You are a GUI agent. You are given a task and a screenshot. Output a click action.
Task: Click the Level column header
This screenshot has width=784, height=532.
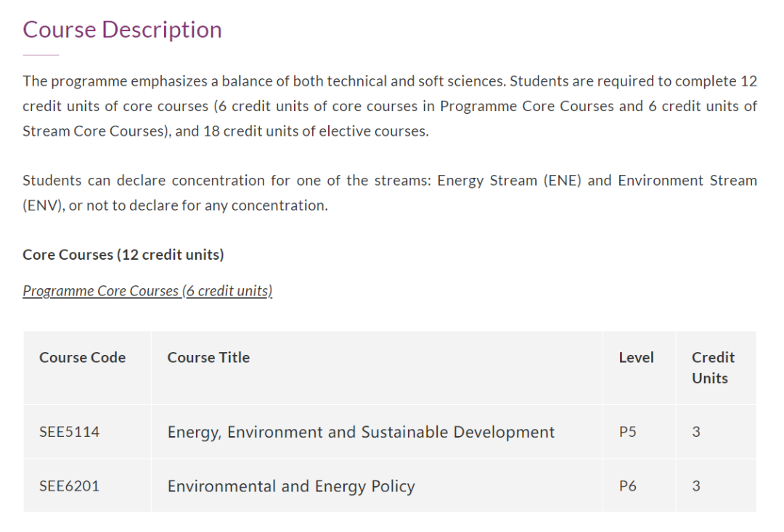(636, 357)
